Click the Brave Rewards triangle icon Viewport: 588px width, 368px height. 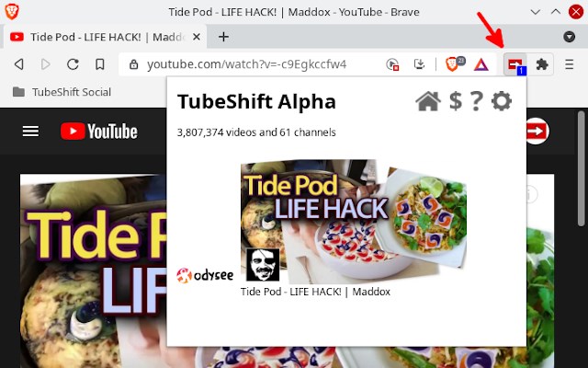coord(481,65)
